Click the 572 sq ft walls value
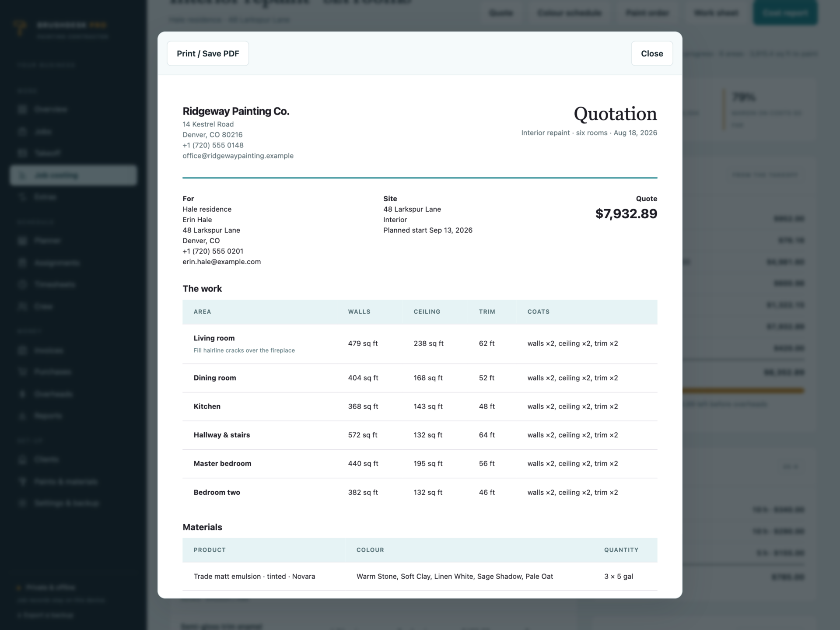The image size is (840, 630). [363, 435]
